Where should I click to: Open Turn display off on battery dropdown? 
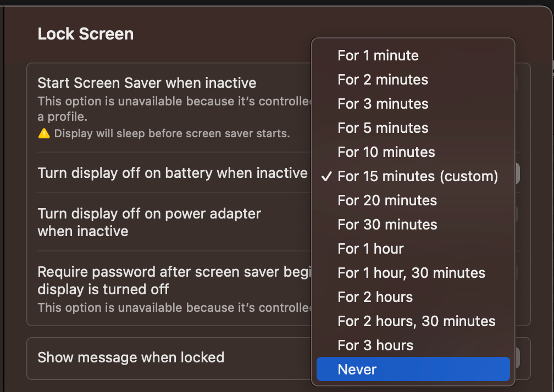click(x=517, y=173)
